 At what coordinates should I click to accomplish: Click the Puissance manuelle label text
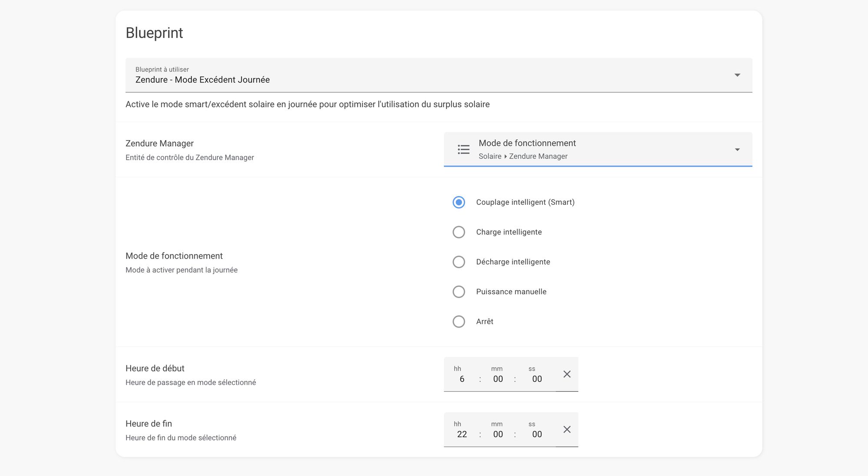[x=511, y=292]
